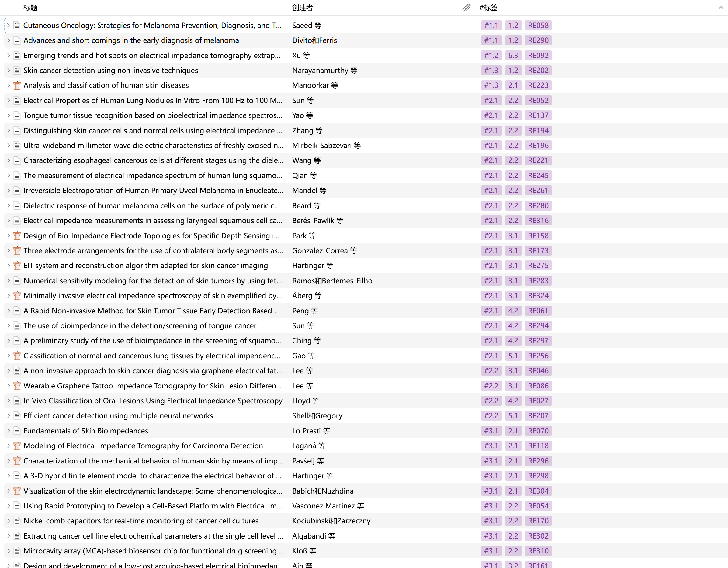728x568 pixels.
Task: Sort by the 标题 column header
Action: (x=30, y=7)
